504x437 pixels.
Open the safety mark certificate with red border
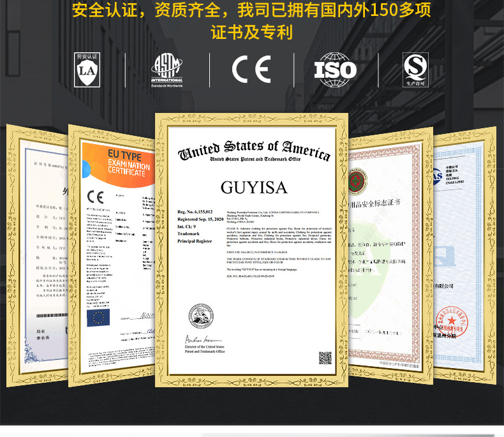tap(390, 255)
